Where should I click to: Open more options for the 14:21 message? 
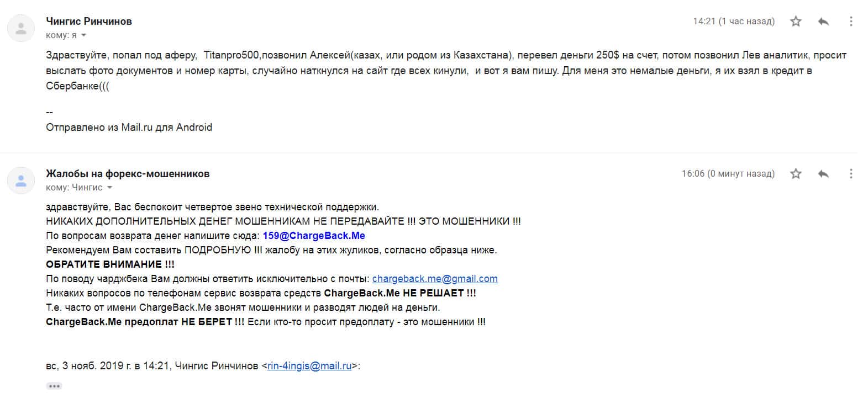(x=851, y=22)
